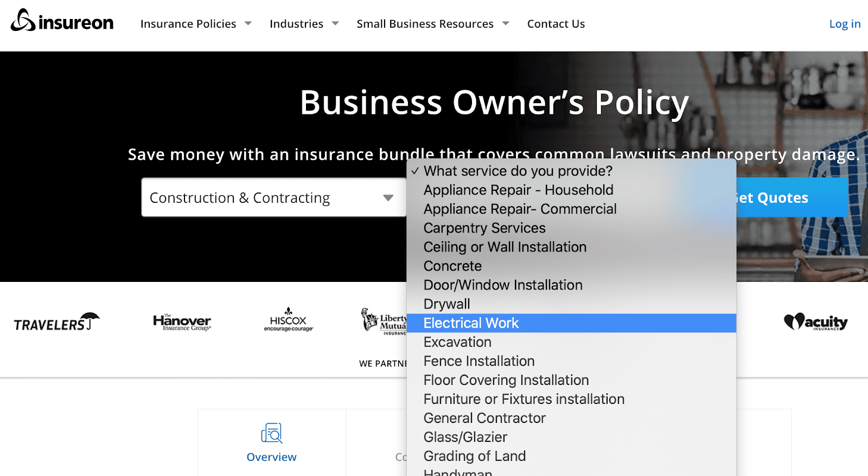Image resolution: width=868 pixels, height=476 pixels.
Task: Choose the Glass/Glazier service option
Action: 465,437
